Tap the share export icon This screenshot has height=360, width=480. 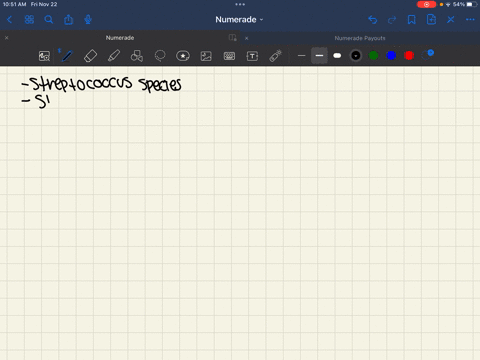click(69, 20)
